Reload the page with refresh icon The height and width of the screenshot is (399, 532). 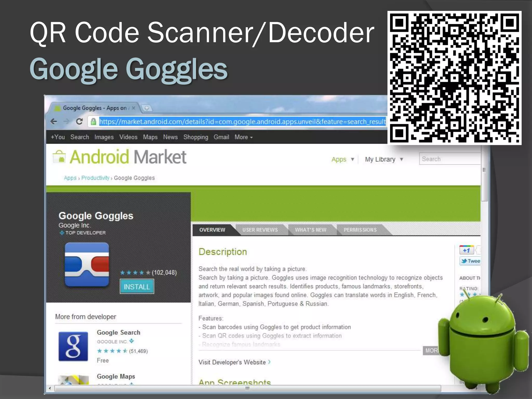[x=79, y=121]
